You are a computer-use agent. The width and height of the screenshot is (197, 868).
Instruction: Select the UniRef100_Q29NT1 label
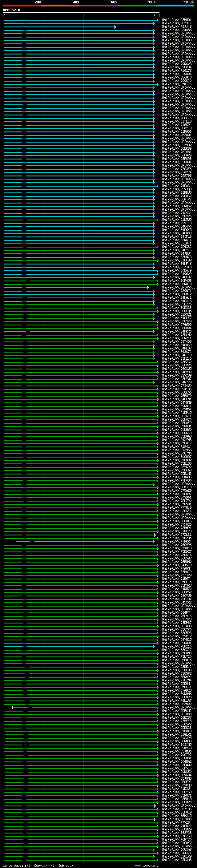pos(176,291)
